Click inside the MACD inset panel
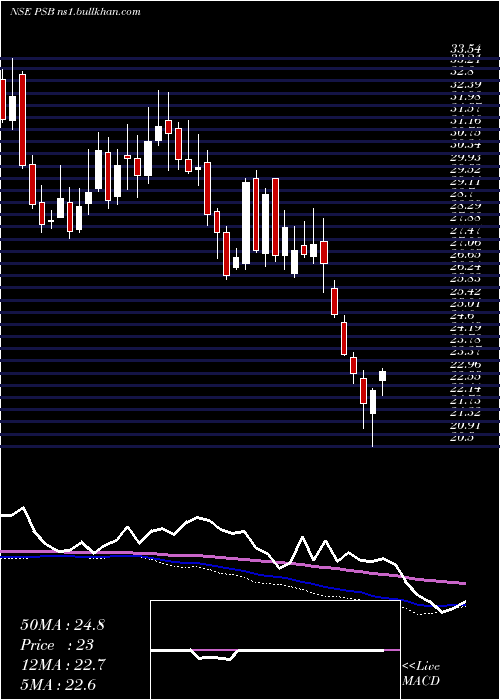 275,650
